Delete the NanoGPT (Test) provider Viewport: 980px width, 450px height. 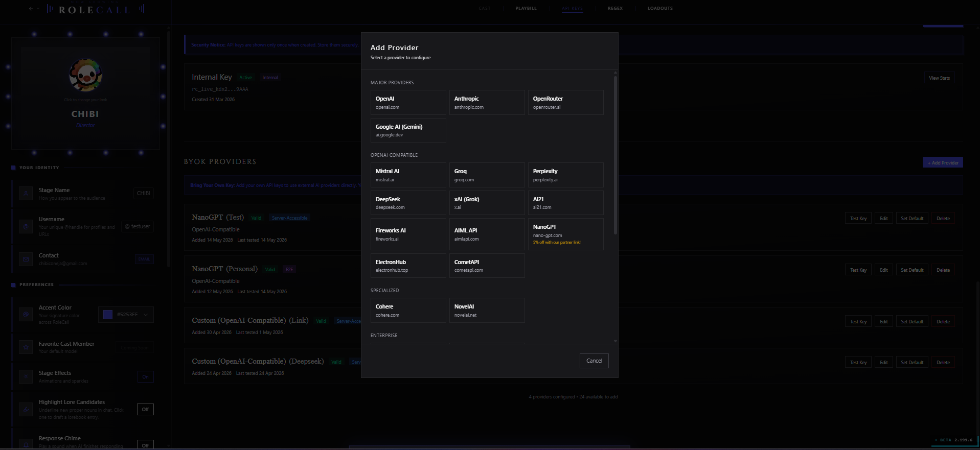pos(943,219)
